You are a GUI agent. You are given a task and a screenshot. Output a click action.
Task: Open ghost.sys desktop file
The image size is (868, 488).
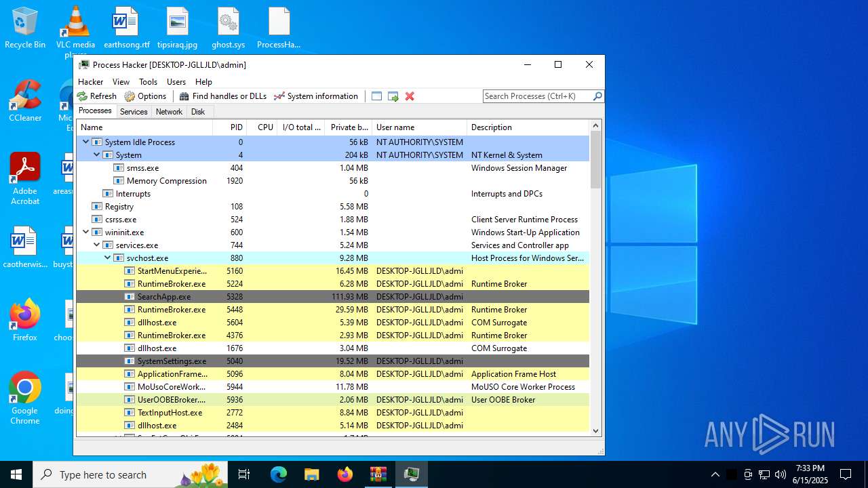point(229,28)
